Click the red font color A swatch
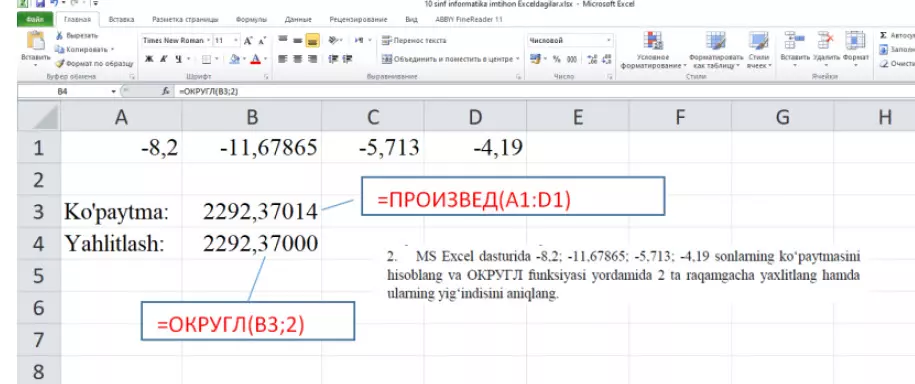Image resolution: width=915 pixels, height=384 pixels. (x=254, y=59)
